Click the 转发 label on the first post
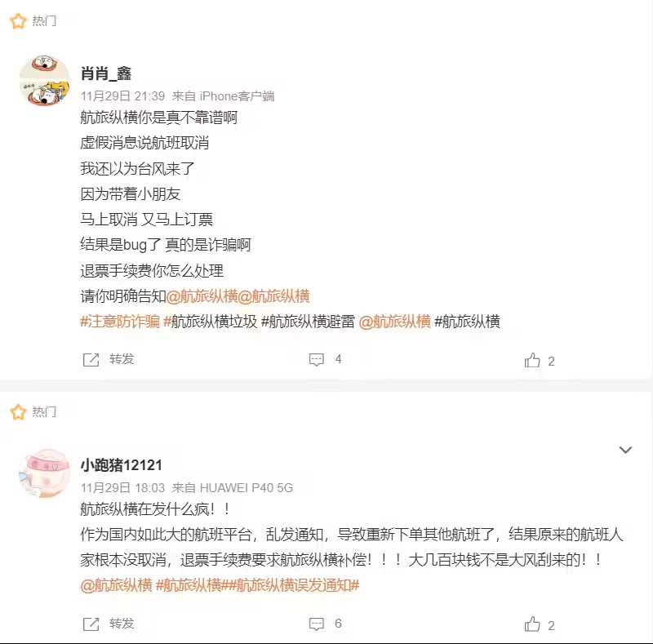The height and width of the screenshot is (644, 653). click(122, 359)
